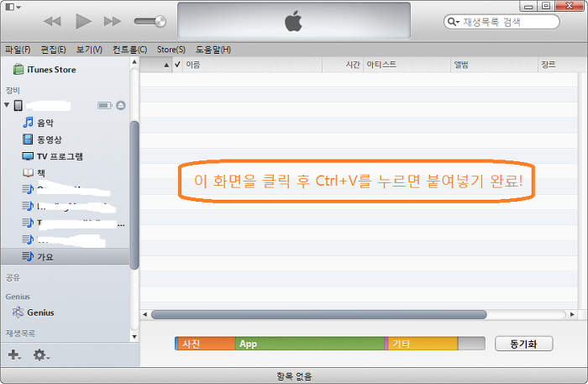Click the sidebar vertical scrollbar thumb

pyautogui.click(x=134, y=195)
